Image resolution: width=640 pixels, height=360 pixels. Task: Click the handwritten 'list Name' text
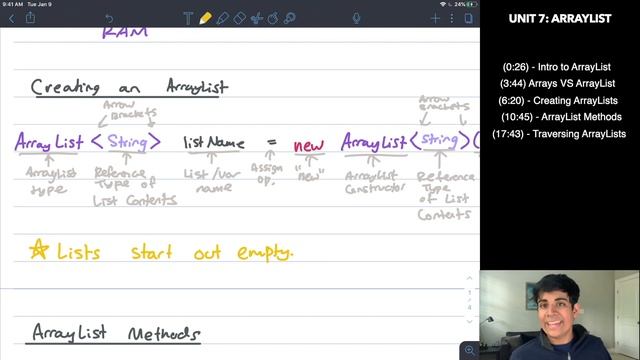tap(213, 142)
